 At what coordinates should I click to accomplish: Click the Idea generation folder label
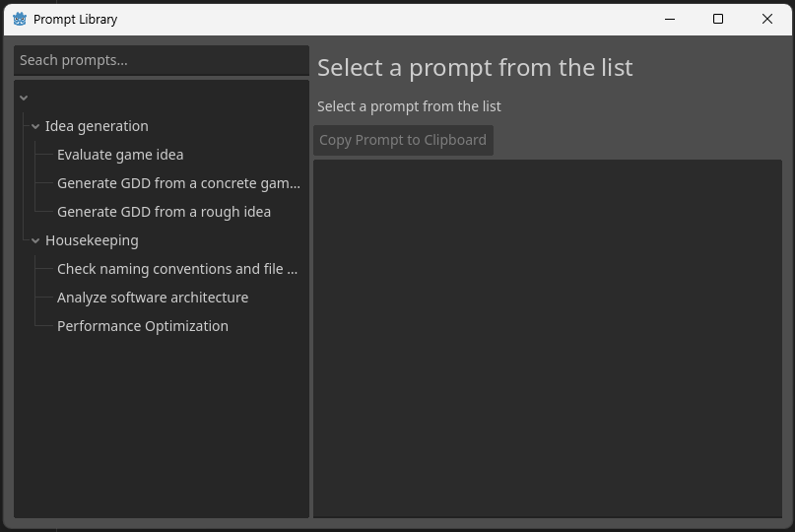97,126
